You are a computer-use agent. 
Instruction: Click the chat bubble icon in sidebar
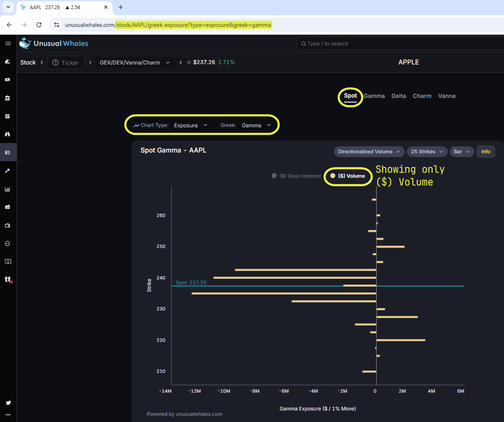point(7,243)
